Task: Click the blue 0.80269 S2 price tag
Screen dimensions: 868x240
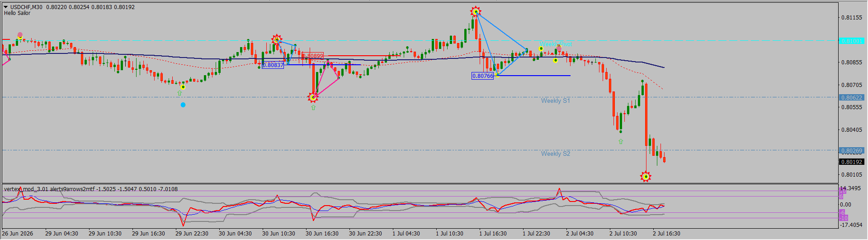Action: (x=852, y=150)
